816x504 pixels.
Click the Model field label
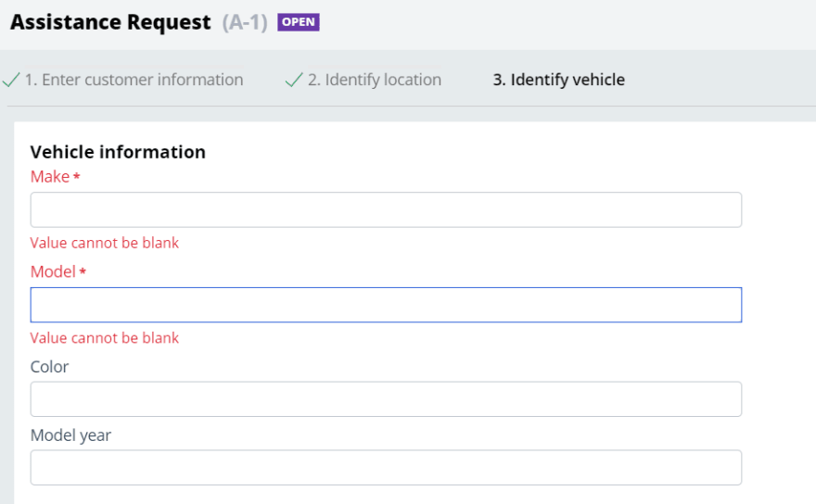[53, 271]
